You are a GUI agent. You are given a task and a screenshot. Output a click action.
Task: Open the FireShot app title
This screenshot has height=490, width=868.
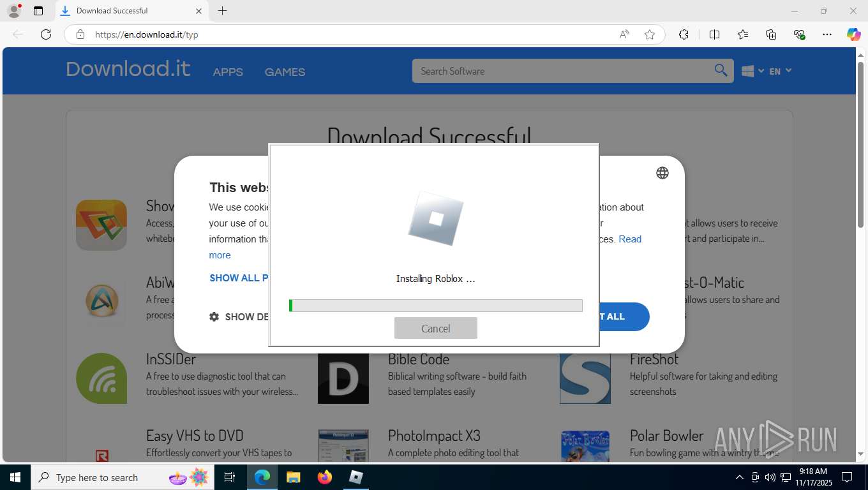coord(654,359)
